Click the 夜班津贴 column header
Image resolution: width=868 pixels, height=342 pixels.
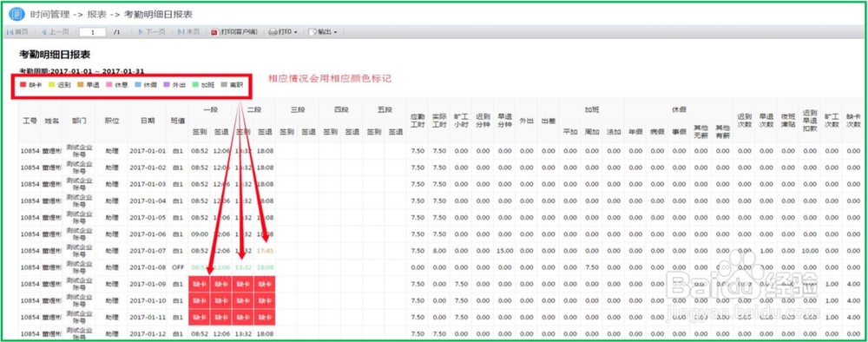pos(788,120)
